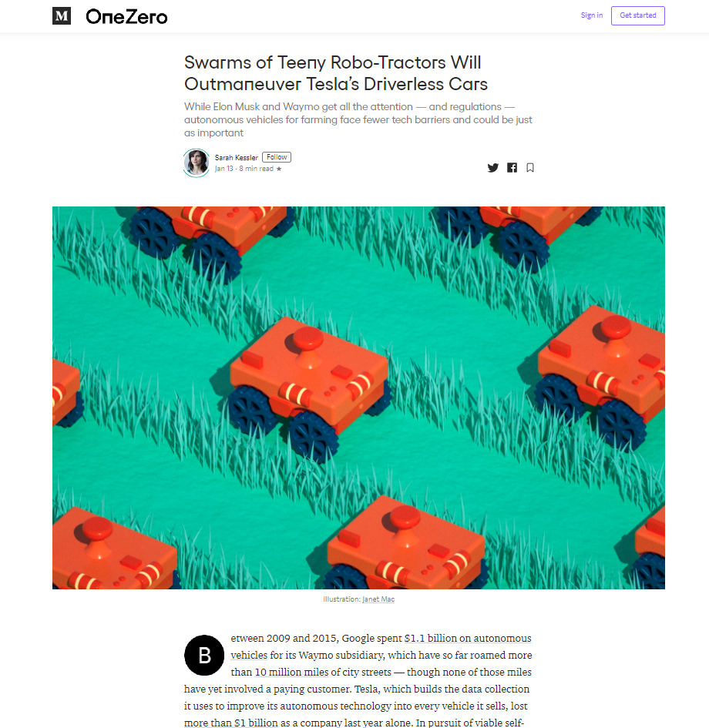Screen dimensions: 709x728
Task: Share article via Facebook icon
Action: tap(512, 168)
